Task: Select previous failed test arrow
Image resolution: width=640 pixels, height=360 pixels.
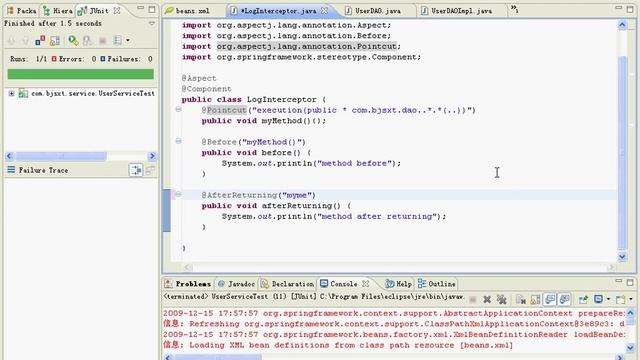Action: point(25,40)
